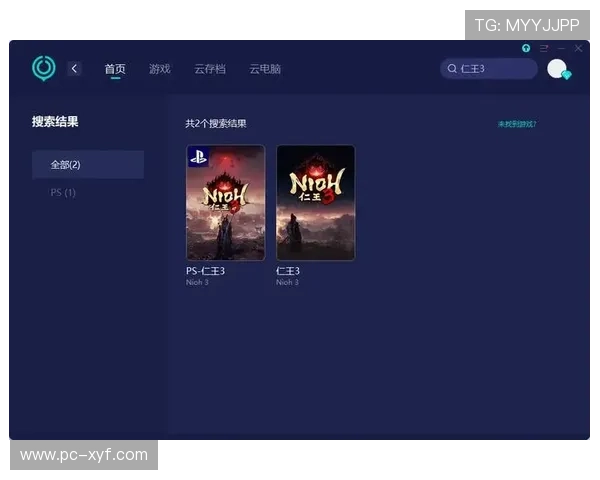Click the search magnifier icon
Viewport: 600px width, 480px height.
click(x=452, y=69)
